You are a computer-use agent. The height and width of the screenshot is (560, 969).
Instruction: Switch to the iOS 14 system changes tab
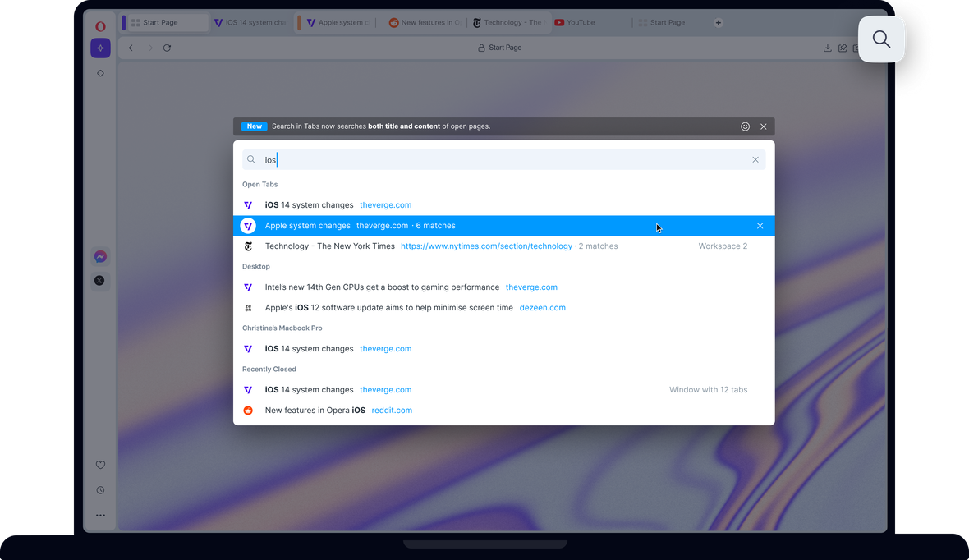pyautogui.click(x=251, y=23)
